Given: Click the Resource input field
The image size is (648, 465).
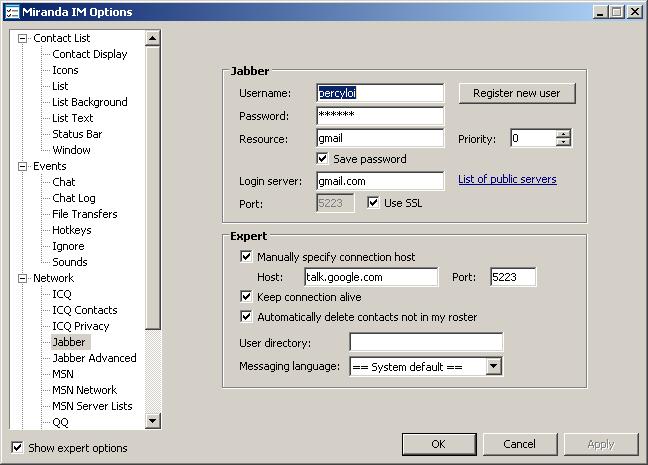Looking at the screenshot, I should [x=380, y=138].
